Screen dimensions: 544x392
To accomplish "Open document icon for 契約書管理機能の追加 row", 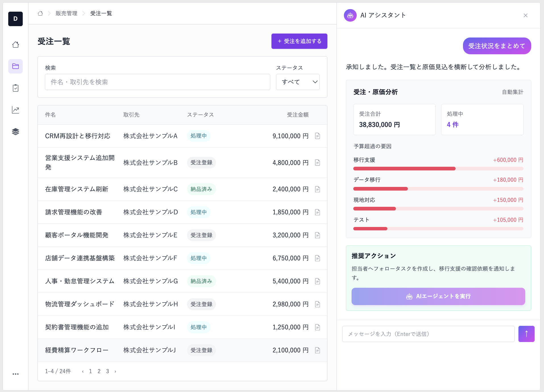I will click(317, 327).
